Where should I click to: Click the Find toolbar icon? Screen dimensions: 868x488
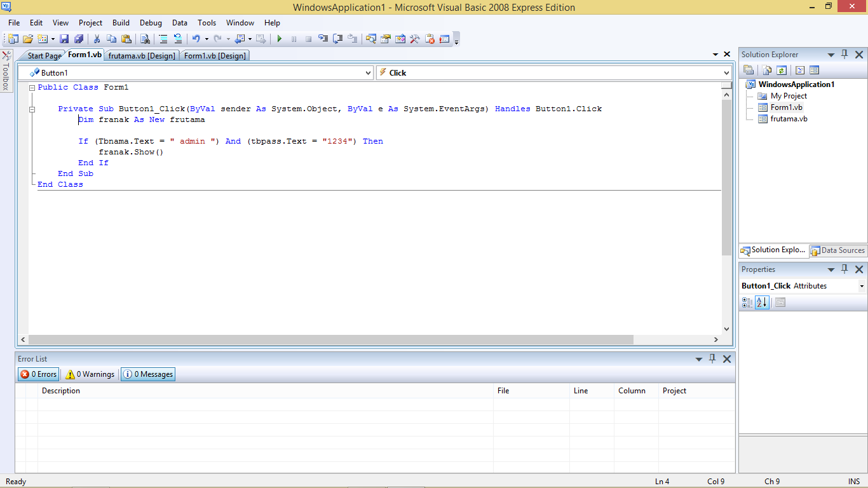click(x=145, y=39)
